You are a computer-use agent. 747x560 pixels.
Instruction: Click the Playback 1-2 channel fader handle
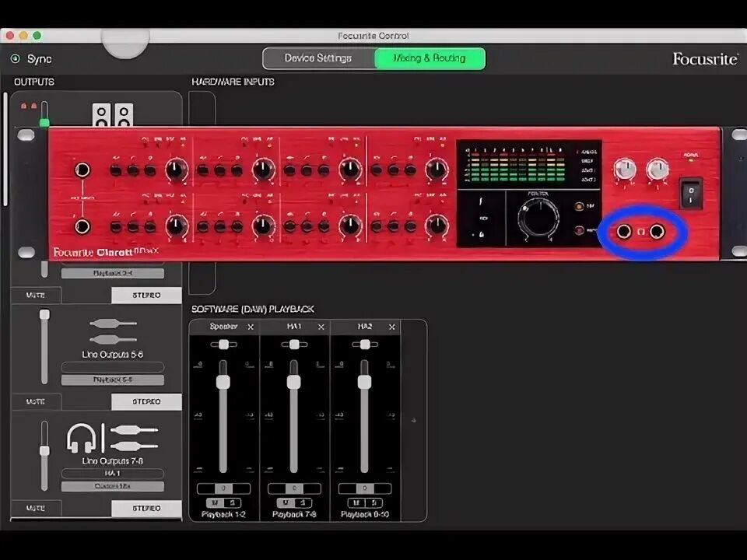pyautogui.click(x=223, y=381)
